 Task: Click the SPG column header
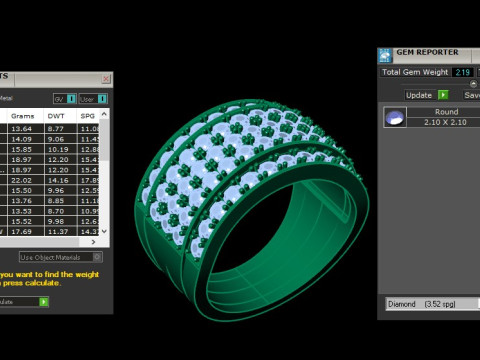click(88, 116)
